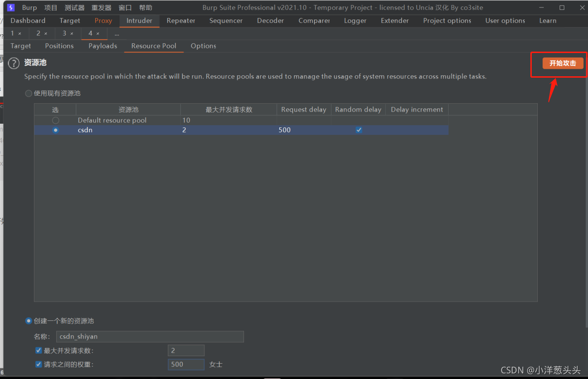Switch to the top-level Target tab

70,20
